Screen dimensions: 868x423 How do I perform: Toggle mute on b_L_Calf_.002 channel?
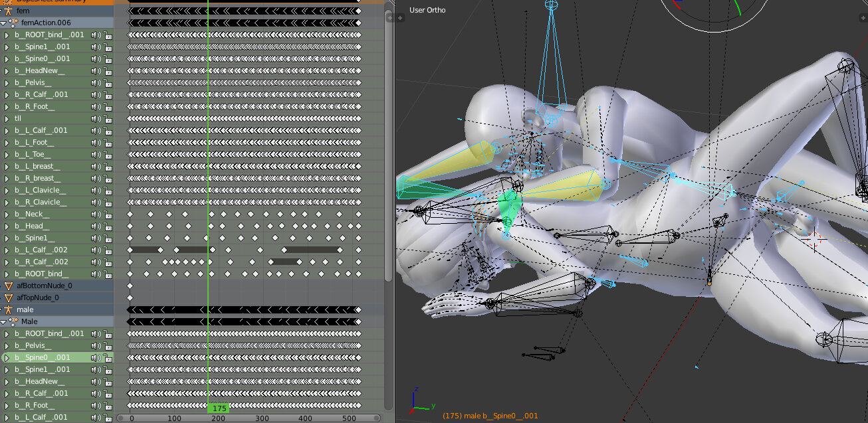coord(96,250)
